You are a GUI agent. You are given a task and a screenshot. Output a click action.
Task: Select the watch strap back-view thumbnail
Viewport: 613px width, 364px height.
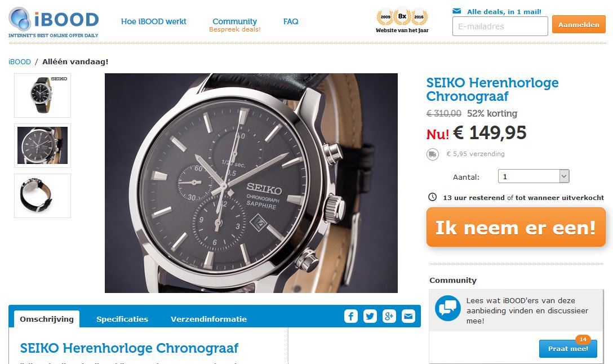point(43,196)
